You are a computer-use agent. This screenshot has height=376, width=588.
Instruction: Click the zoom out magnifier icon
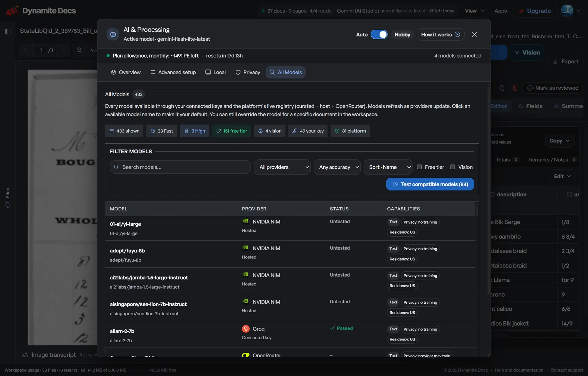tap(79, 50)
